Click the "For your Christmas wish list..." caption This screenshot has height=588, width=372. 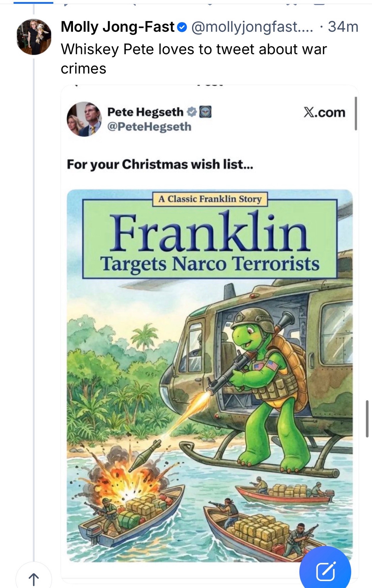(x=160, y=164)
